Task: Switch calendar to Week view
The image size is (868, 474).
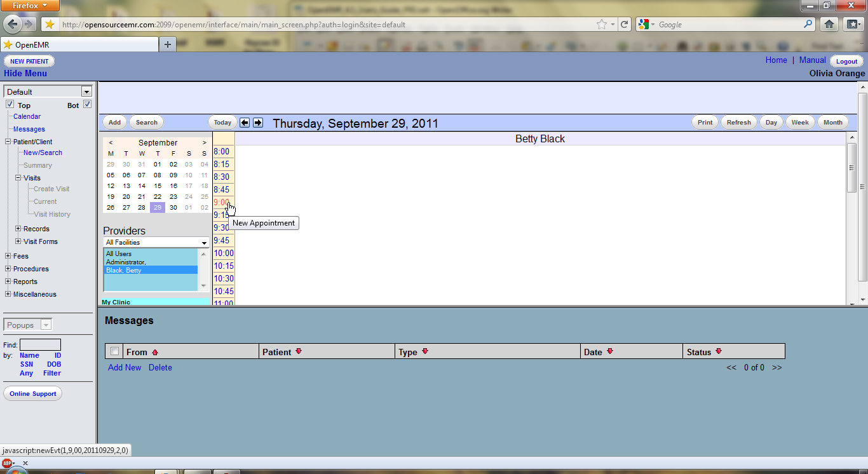Action: (x=800, y=123)
